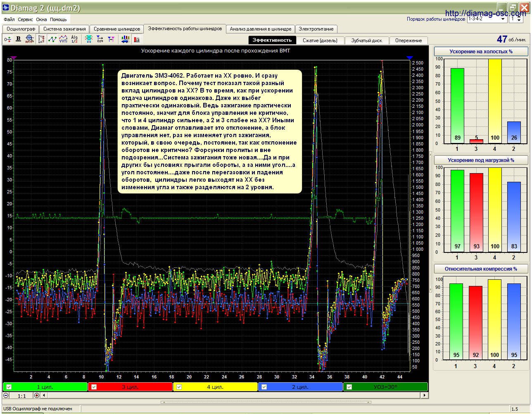
Task: Click the green 1 цил. legend bar
Action: [45, 387]
